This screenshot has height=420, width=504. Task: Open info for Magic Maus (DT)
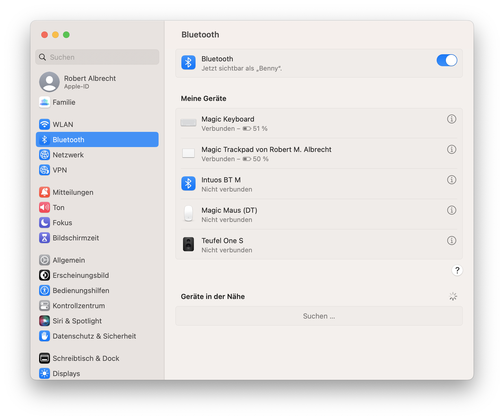click(452, 210)
